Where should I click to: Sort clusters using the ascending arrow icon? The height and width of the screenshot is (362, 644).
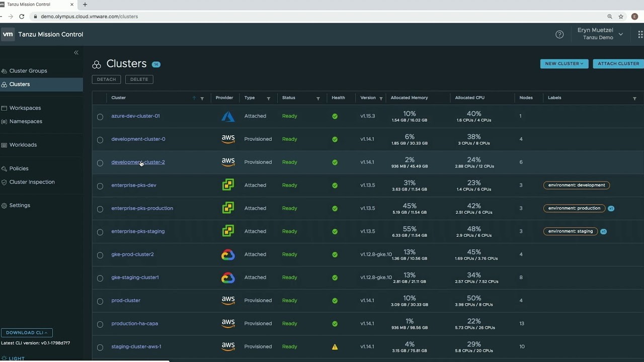click(194, 98)
